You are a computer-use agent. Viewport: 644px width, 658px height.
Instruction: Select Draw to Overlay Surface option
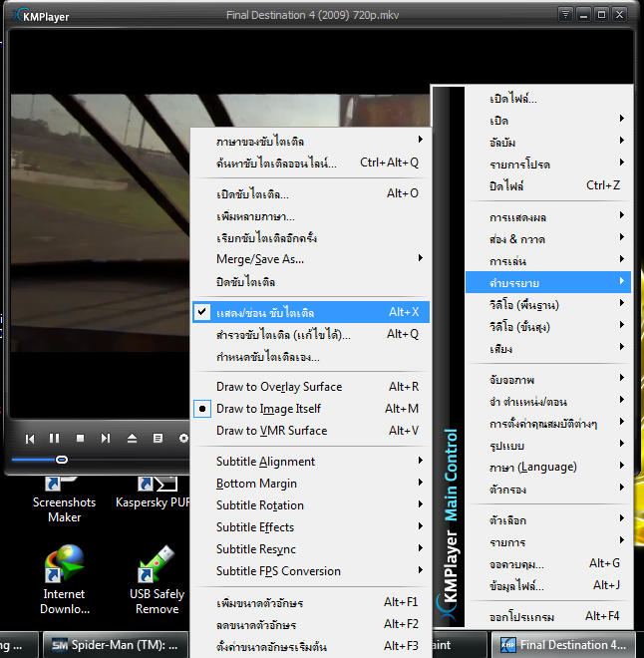click(311, 387)
